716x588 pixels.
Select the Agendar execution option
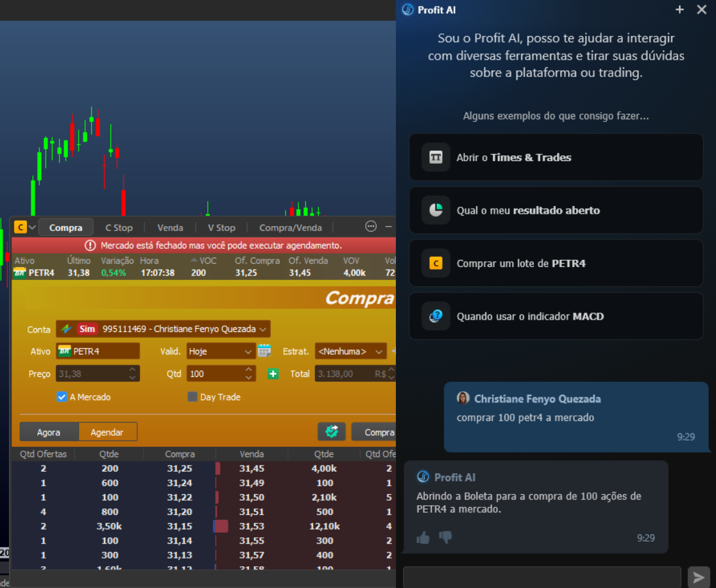click(x=108, y=432)
